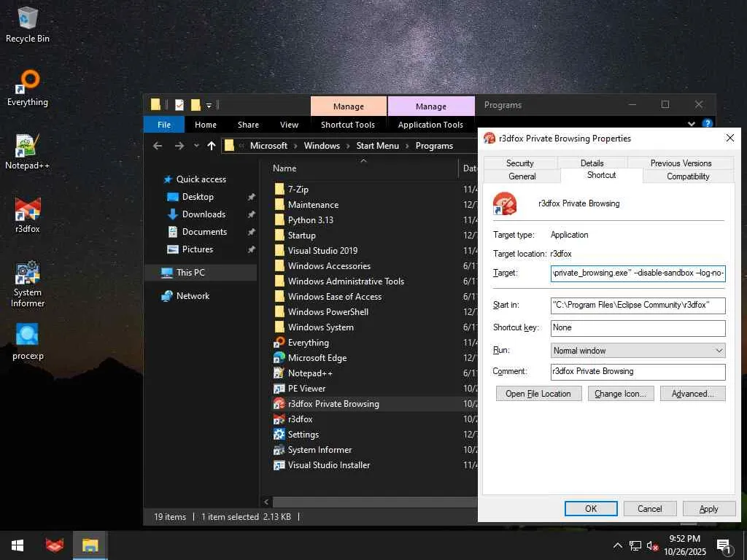The width and height of the screenshot is (747, 560).
Task: Select the Visual Studio 2019 folder
Action: pos(322,251)
